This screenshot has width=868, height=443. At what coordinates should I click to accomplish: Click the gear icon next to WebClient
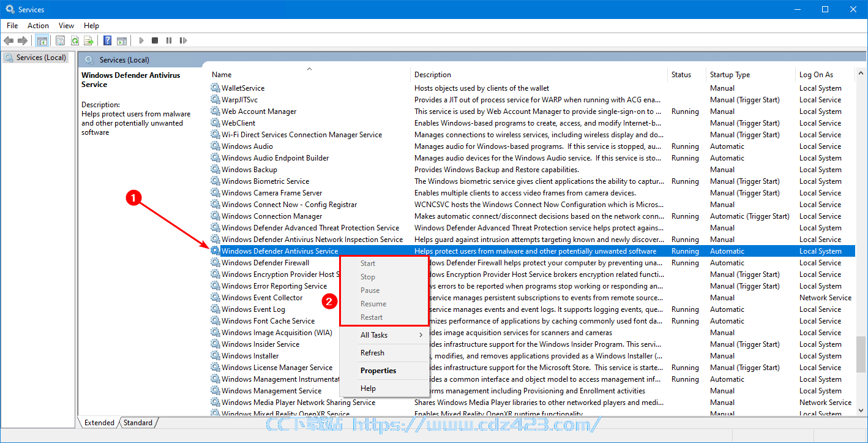click(x=215, y=123)
